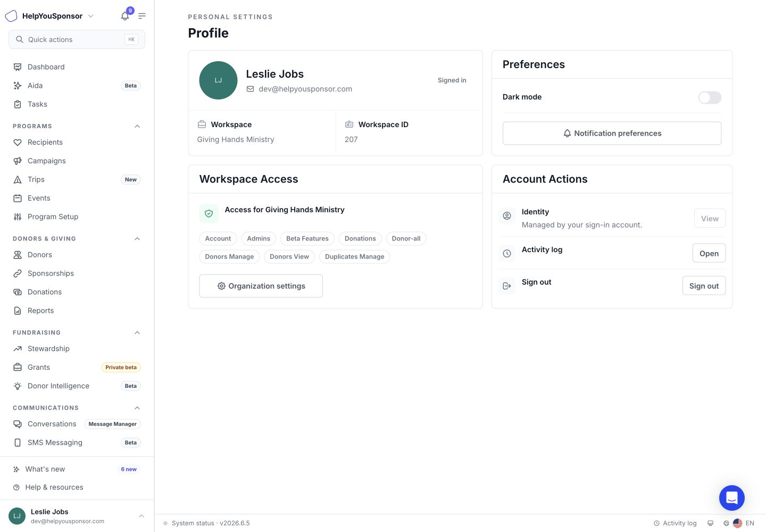
Task: Collapse the Donors & Giving section
Action: [x=137, y=239]
